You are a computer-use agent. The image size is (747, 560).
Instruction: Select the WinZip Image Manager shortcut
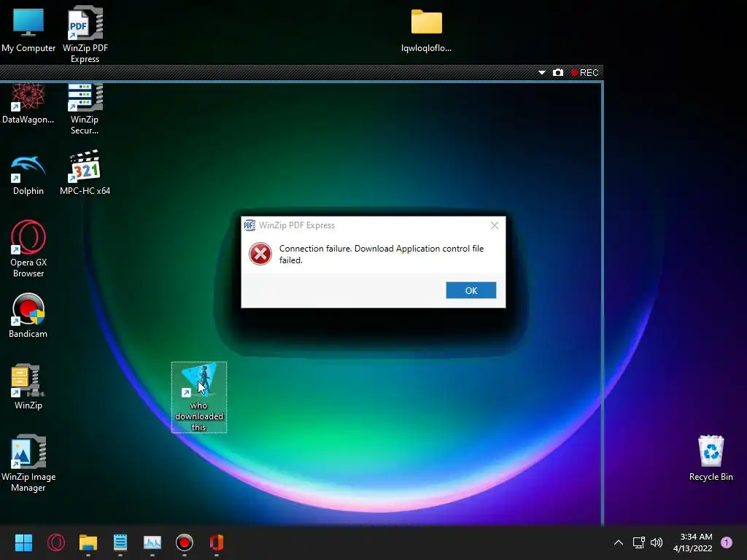click(28, 463)
